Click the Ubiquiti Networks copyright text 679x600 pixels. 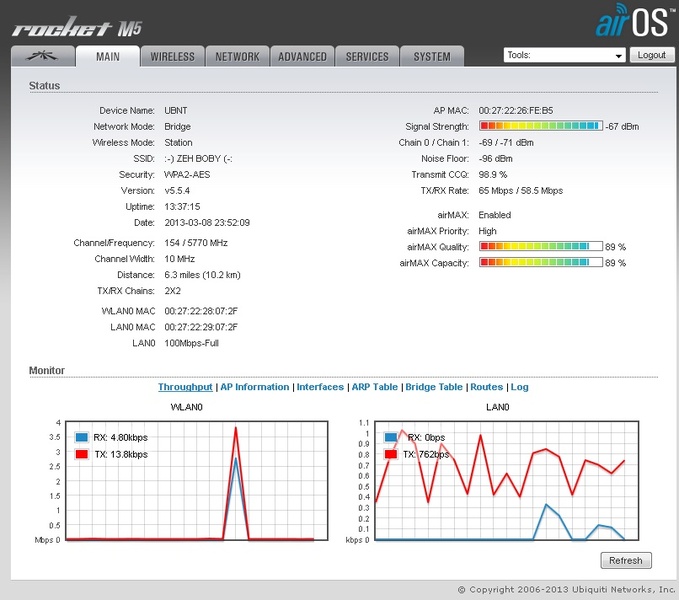(x=567, y=589)
